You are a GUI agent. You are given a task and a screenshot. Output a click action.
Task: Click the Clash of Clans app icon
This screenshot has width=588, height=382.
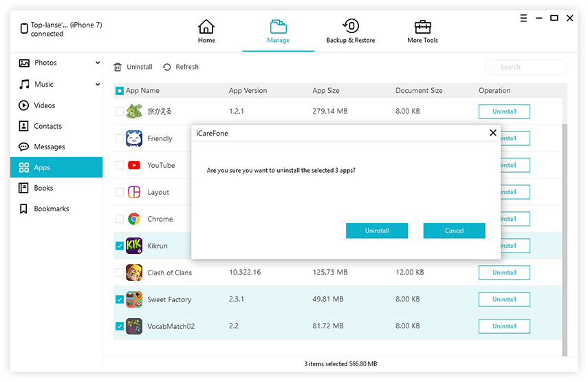click(x=134, y=273)
